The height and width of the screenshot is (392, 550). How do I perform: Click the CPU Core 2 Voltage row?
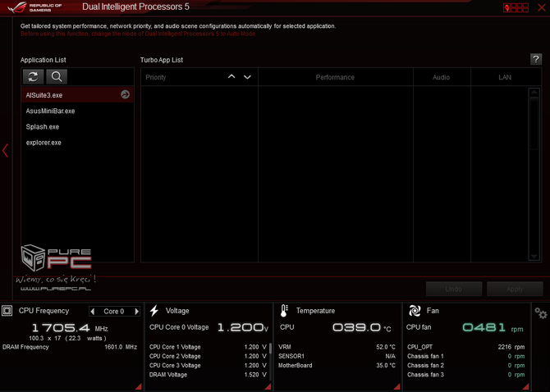(x=208, y=356)
